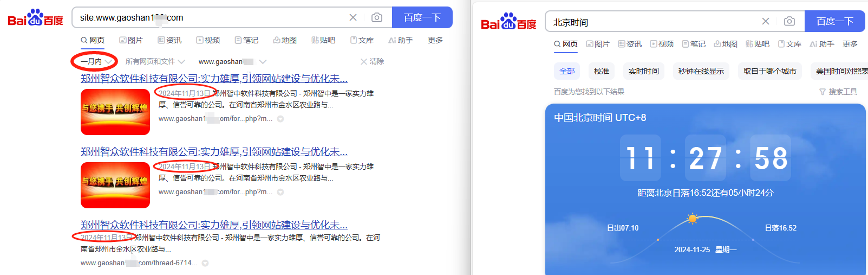Image resolution: width=868 pixels, height=275 pixels.
Task: Open 更多 menu in right window
Action: tap(850, 44)
